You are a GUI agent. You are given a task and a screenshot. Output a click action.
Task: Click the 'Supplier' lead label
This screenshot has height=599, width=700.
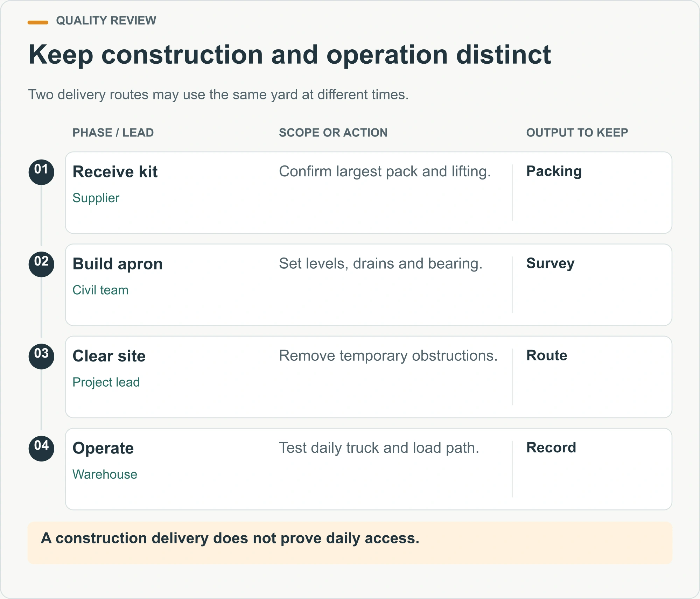pos(96,198)
